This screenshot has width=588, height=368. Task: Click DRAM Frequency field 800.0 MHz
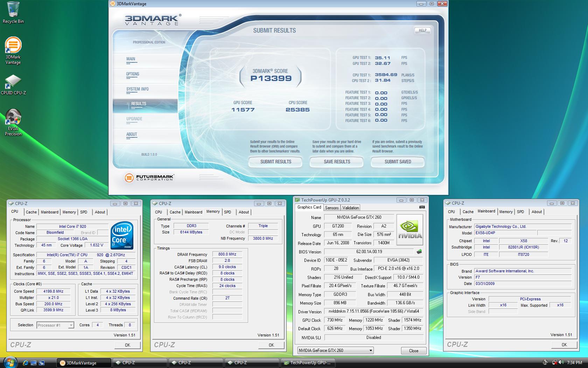coord(227,254)
